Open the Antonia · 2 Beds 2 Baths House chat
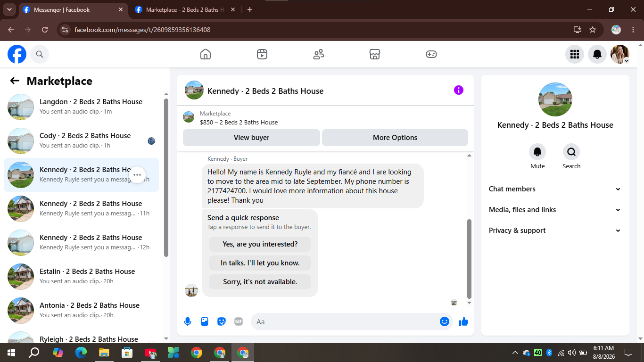 pyautogui.click(x=81, y=311)
